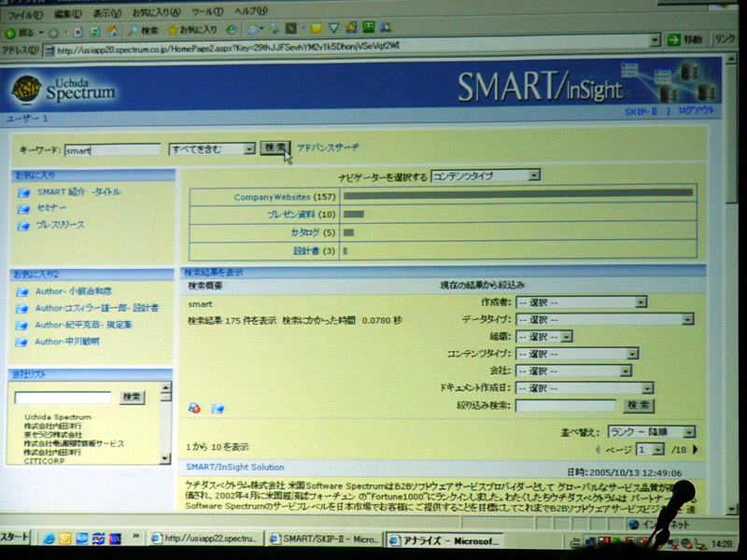Open folder icon beside SMART 紹介 favorite
The image size is (747, 560).
click(23, 192)
